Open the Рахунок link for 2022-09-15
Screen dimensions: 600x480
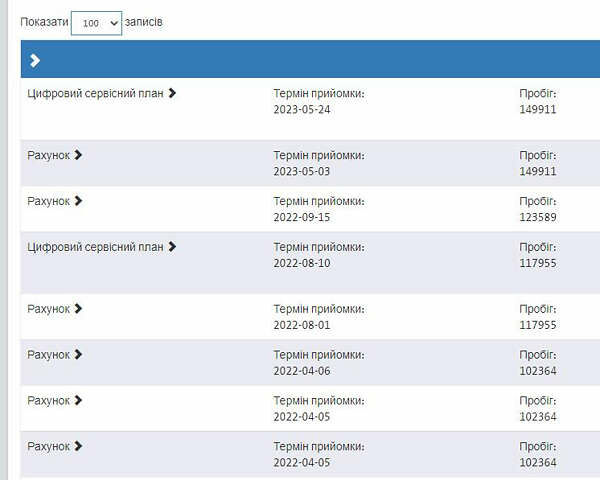point(48,201)
